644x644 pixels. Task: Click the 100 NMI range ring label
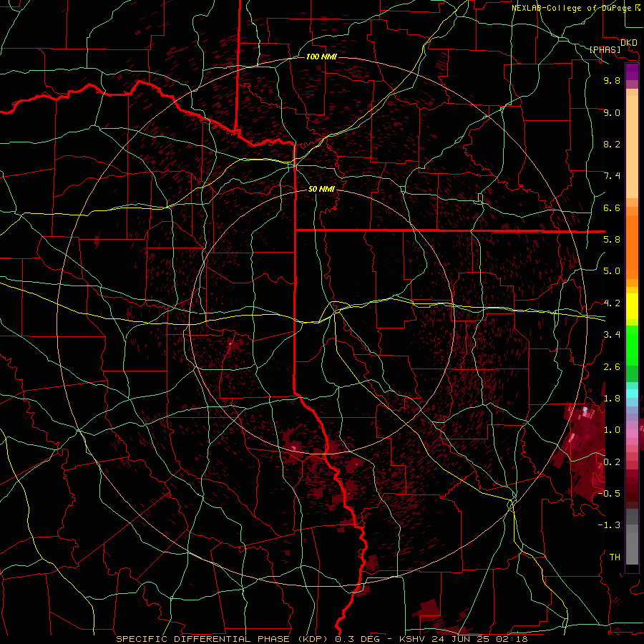click(321, 57)
